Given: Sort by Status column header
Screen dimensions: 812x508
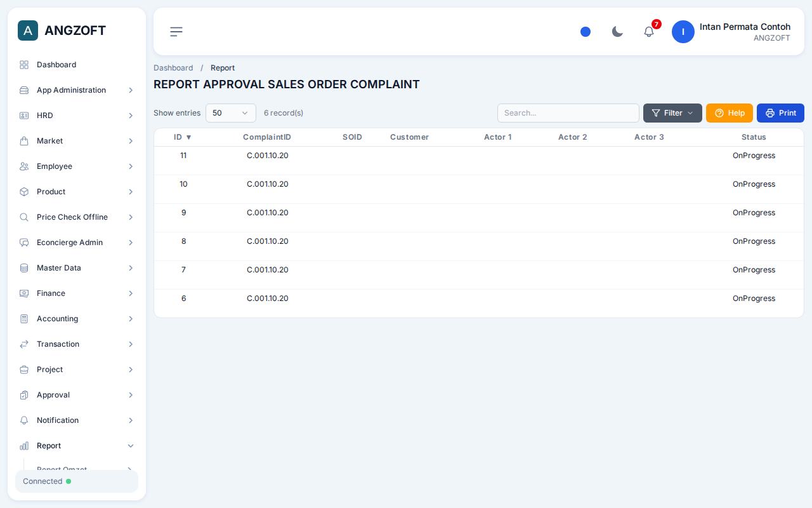Looking at the screenshot, I should pos(754,137).
